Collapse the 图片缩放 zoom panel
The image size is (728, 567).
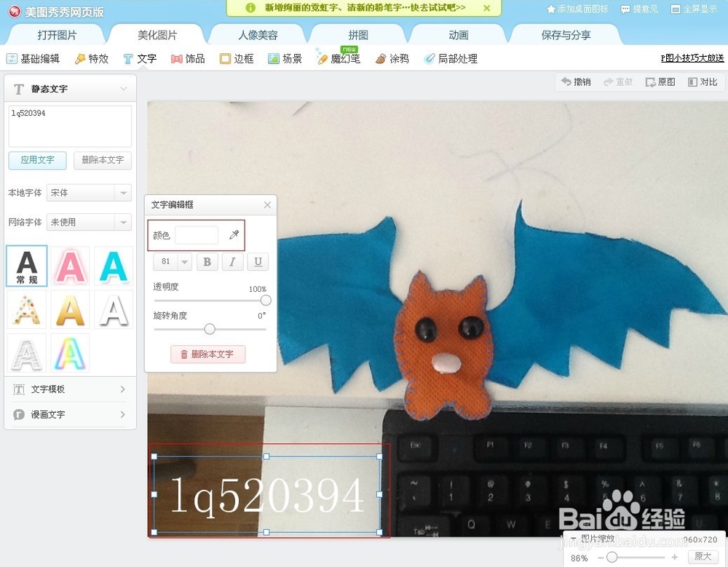point(574,538)
